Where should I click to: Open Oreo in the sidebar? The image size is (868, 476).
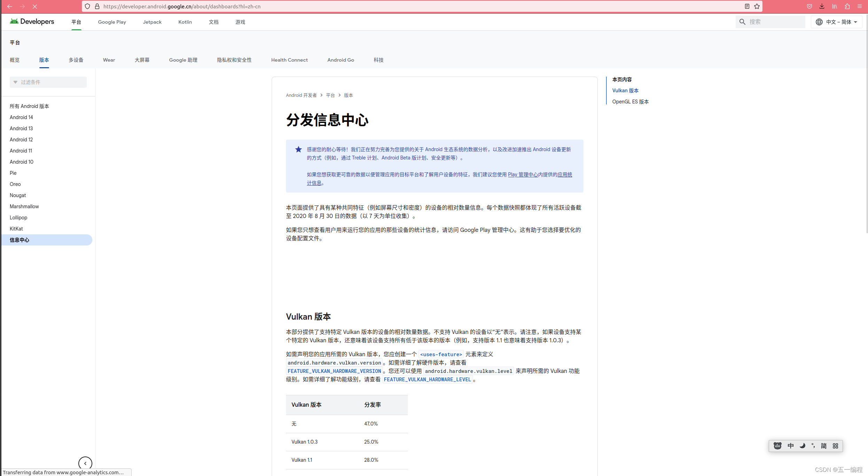(x=15, y=184)
